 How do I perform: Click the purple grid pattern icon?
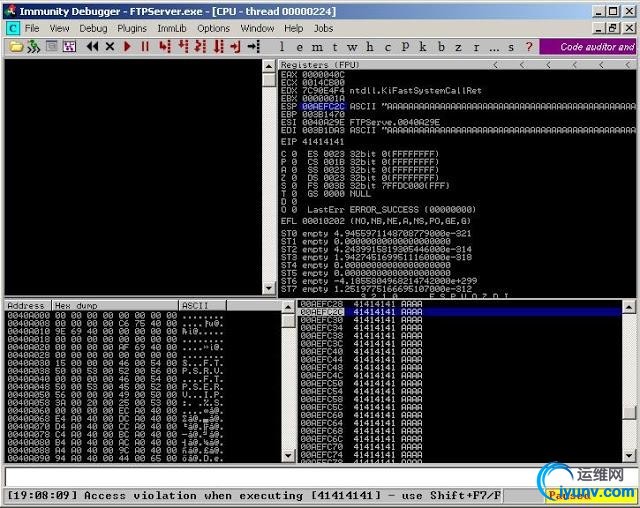pos(69,47)
